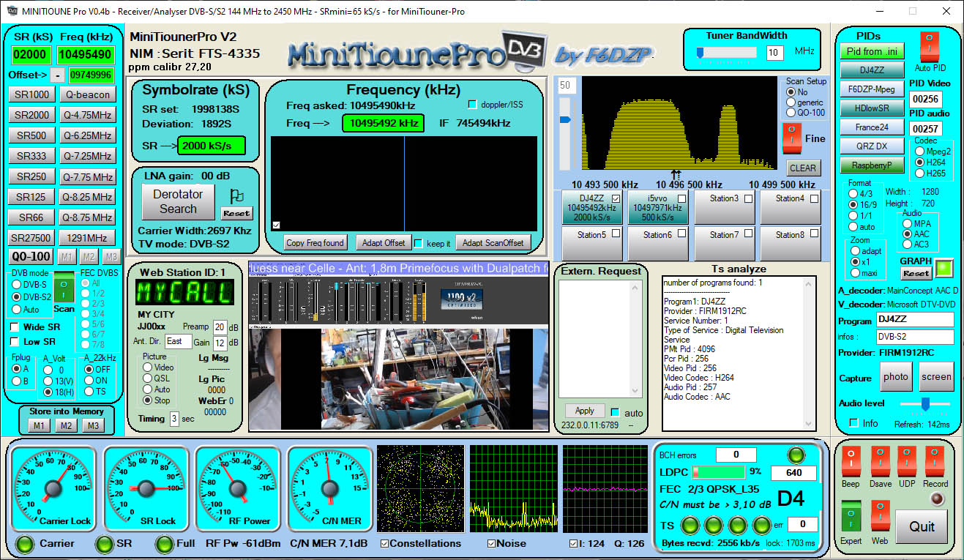Flip the Beep red switch

pyautogui.click(x=850, y=462)
